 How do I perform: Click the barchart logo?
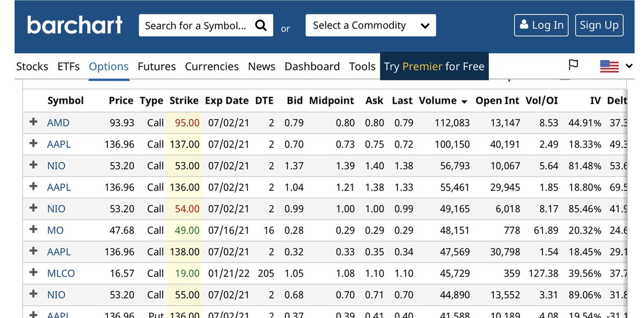click(x=75, y=25)
